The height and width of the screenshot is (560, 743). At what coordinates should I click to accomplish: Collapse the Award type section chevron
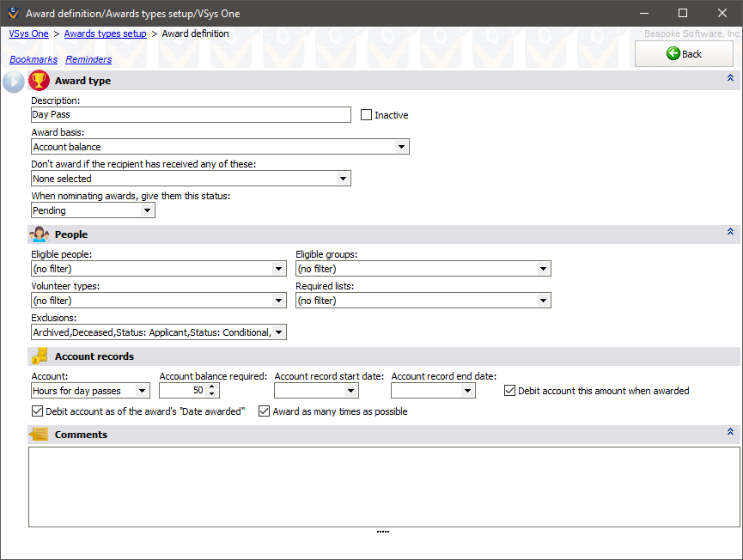[730, 78]
